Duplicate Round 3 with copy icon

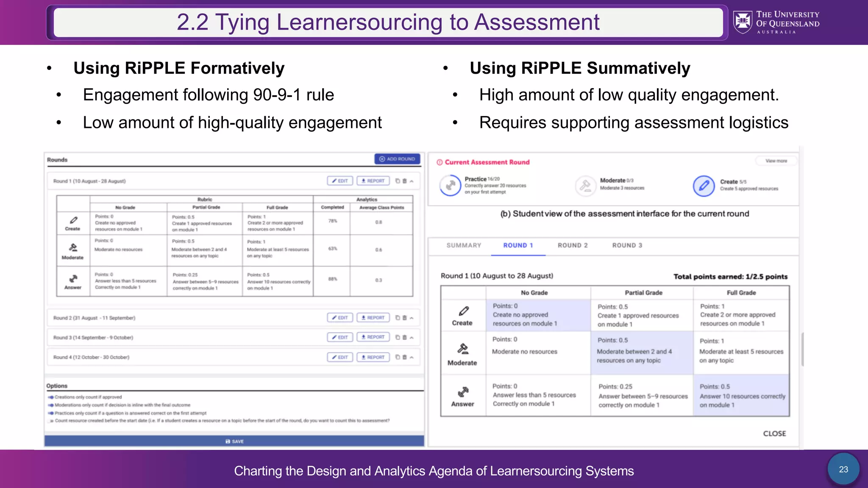398,338
